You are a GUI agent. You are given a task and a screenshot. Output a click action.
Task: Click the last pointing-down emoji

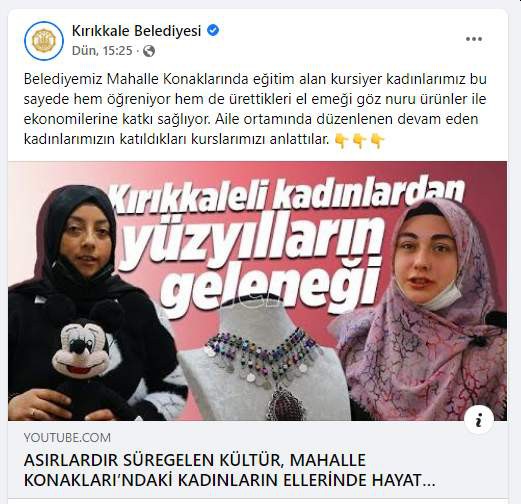tap(377, 141)
